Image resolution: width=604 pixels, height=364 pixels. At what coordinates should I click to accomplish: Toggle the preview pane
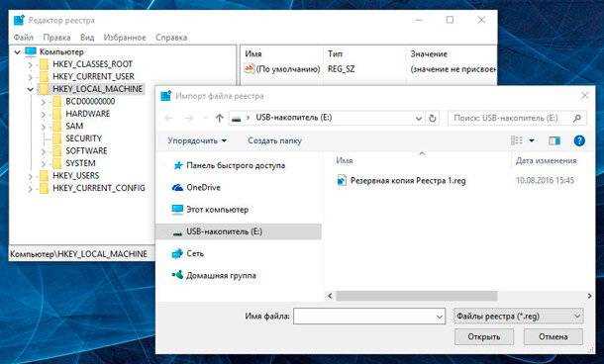pyautogui.click(x=554, y=140)
